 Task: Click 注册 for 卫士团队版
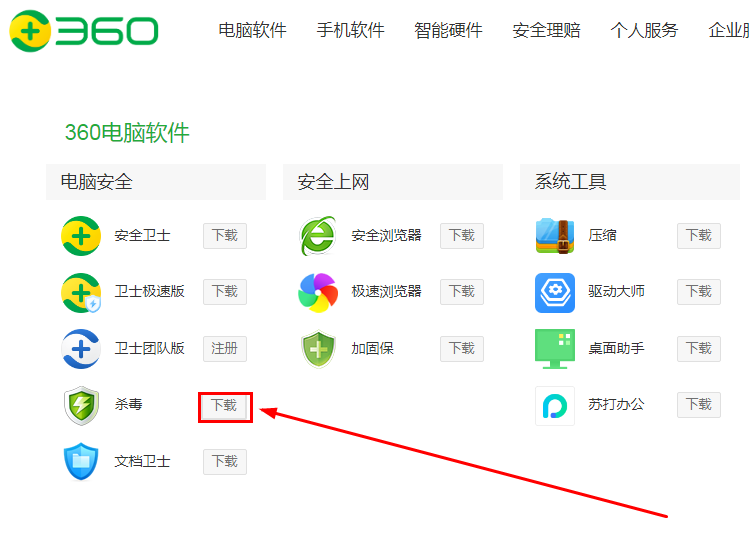[x=225, y=348]
